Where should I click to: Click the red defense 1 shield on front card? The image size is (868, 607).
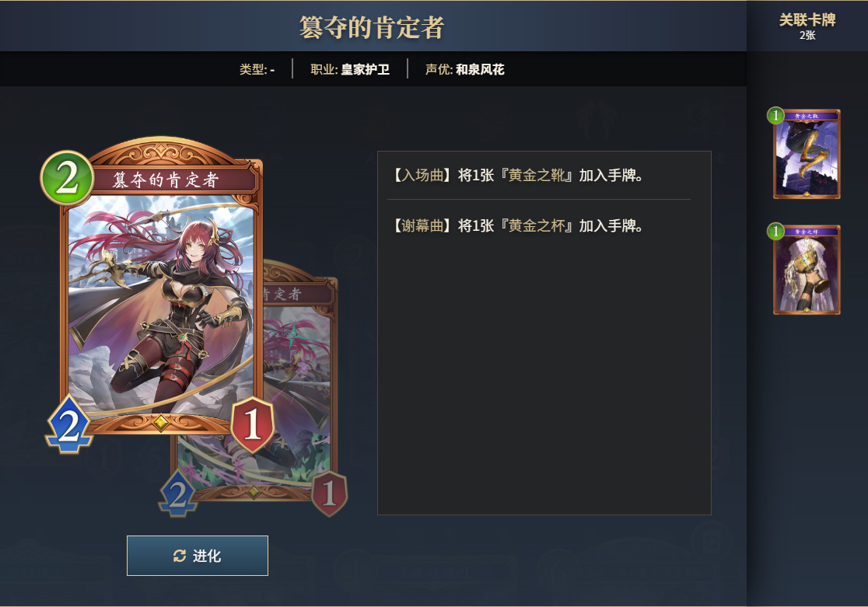253,425
